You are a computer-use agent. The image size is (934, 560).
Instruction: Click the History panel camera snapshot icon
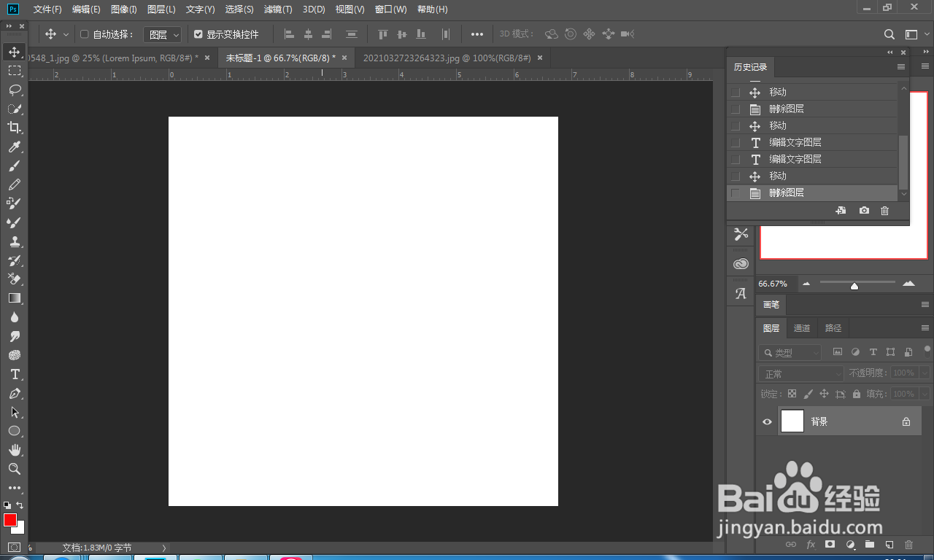864,210
